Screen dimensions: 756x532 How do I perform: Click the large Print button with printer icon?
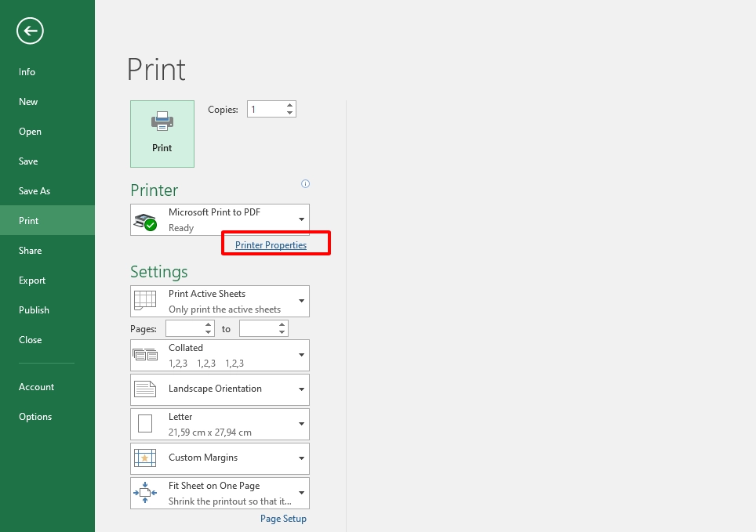click(162, 134)
